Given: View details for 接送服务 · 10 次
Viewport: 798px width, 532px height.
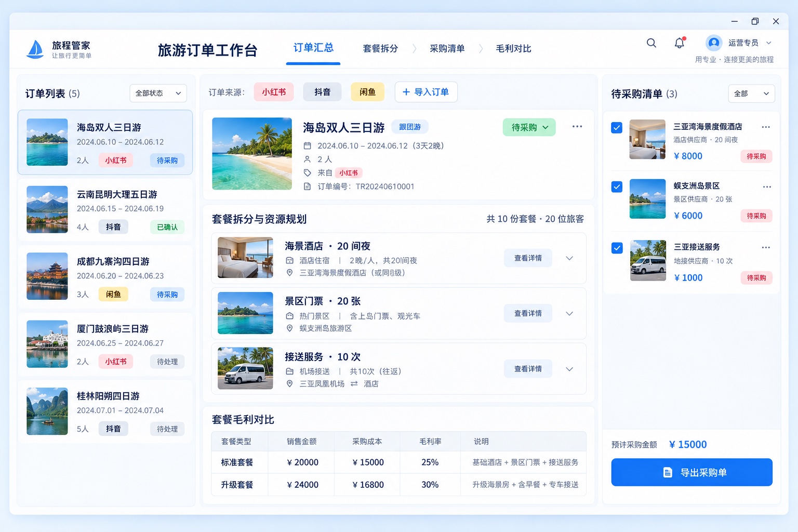Looking at the screenshot, I should pos(528,369).
